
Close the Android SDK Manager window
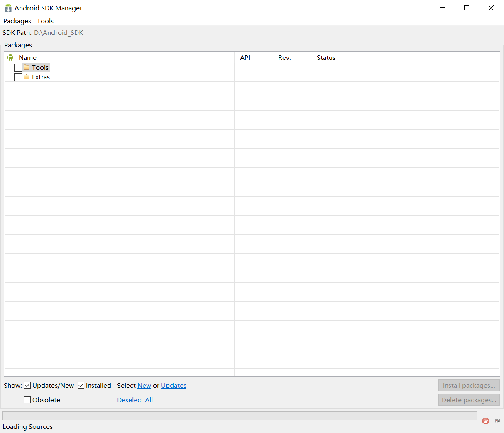point(491,8)
